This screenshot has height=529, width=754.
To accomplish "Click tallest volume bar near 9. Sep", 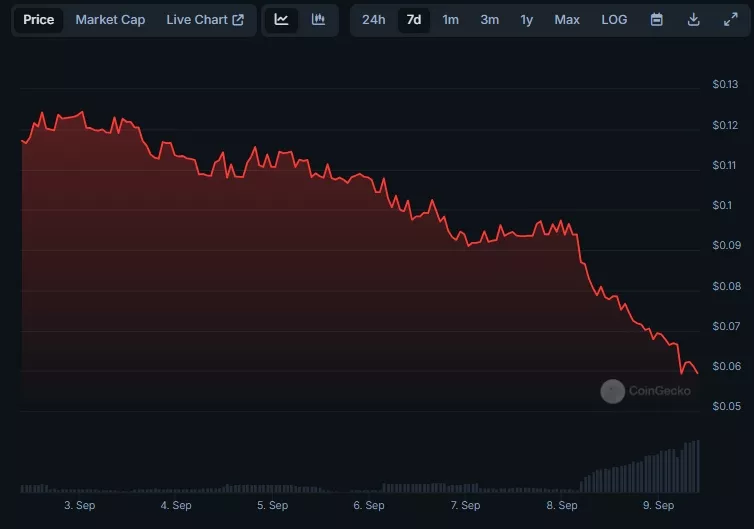I will [697, 466].
